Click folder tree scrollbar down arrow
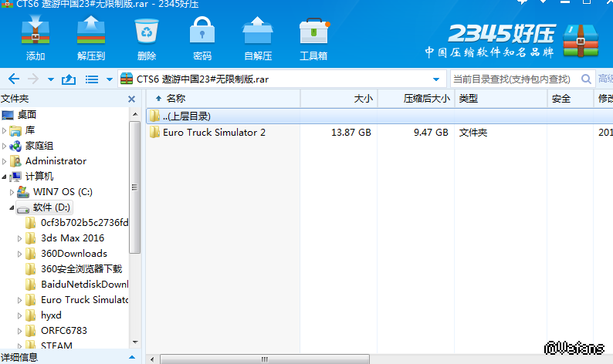This screenshot has width=613, height=364. click(x=135, y=342)
